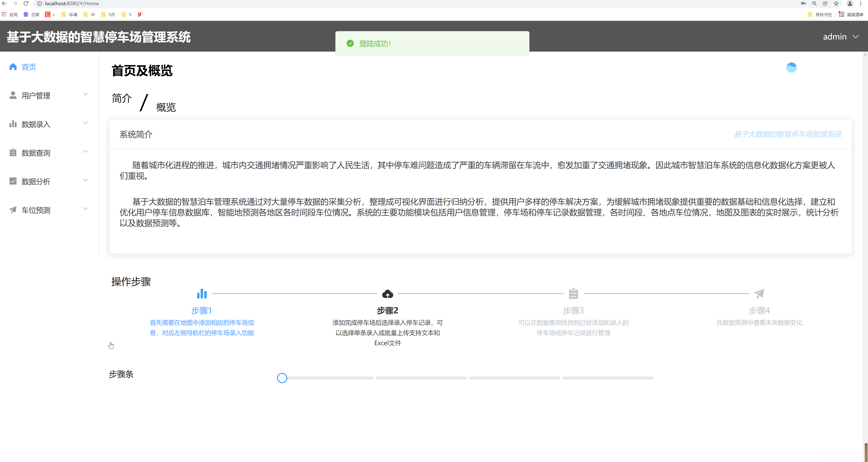Viewport: 868px width, 462px height.
Task: Click the paper plane icon beside 车位预测
Action: [x=13, y=210]
